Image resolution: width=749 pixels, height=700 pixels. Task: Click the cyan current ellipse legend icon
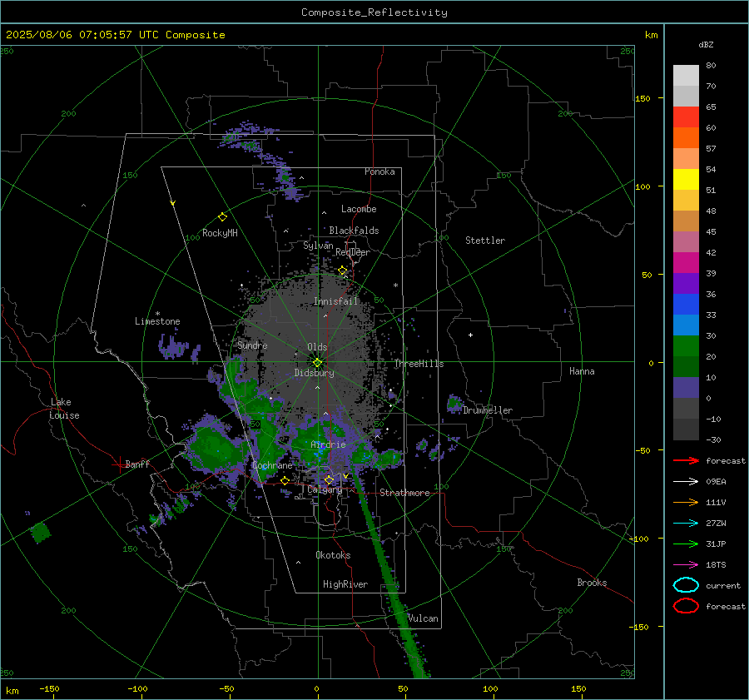tap(686, 585)
